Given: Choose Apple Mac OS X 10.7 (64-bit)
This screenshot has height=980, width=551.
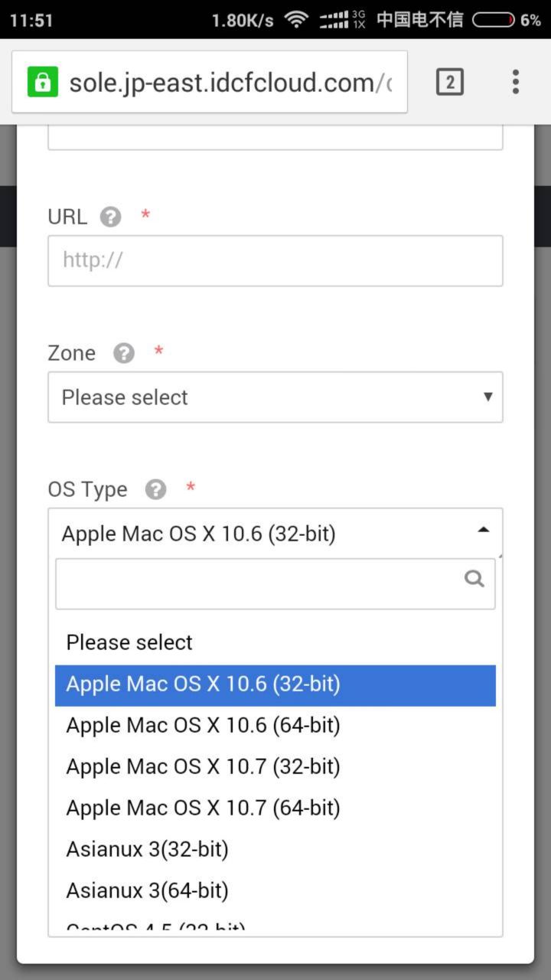Looking at the screenshot, I should pos(203,808).
